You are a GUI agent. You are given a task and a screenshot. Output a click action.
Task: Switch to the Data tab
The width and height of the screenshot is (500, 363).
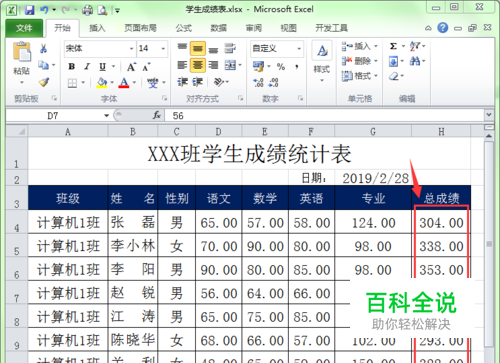pyautogui.click(x=219, y=28)
